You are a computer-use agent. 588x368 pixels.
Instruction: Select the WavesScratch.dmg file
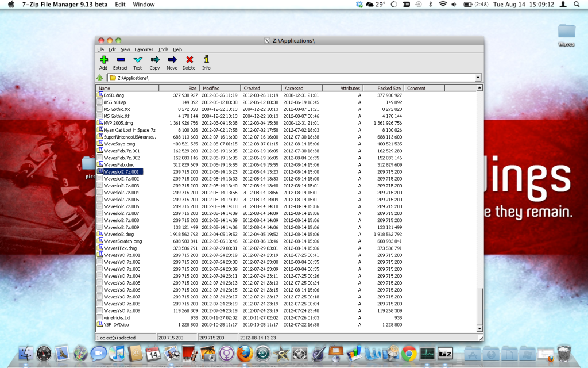point(123,241)
